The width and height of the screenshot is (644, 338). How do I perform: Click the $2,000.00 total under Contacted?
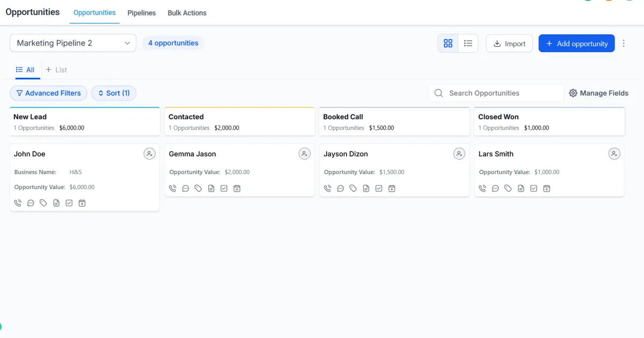[x=227, y=128]
